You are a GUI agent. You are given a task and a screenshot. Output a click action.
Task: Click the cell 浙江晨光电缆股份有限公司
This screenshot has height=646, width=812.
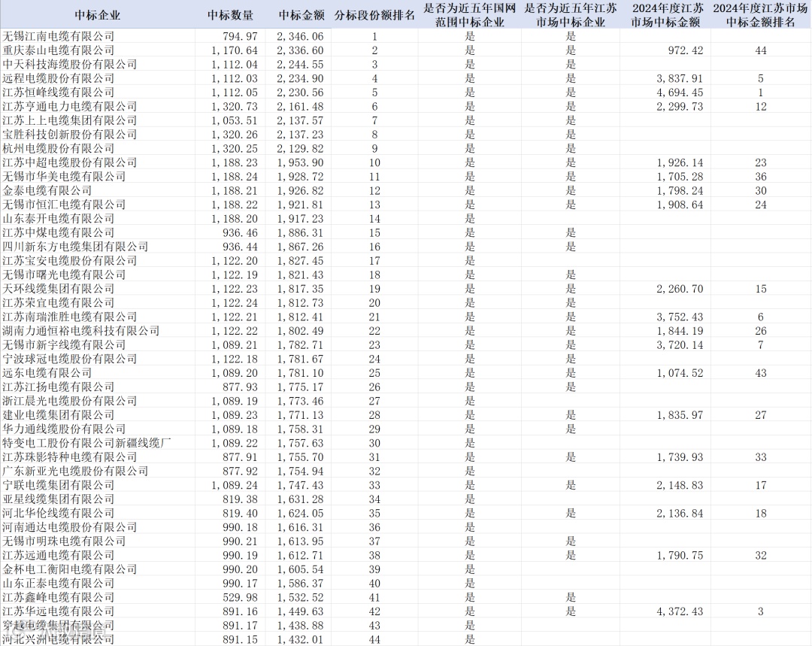70,400
